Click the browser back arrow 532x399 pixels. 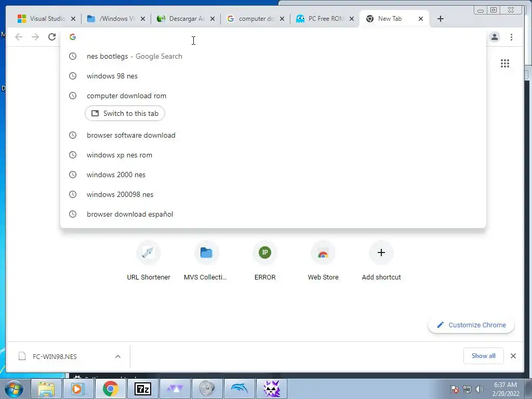[19, 37]
